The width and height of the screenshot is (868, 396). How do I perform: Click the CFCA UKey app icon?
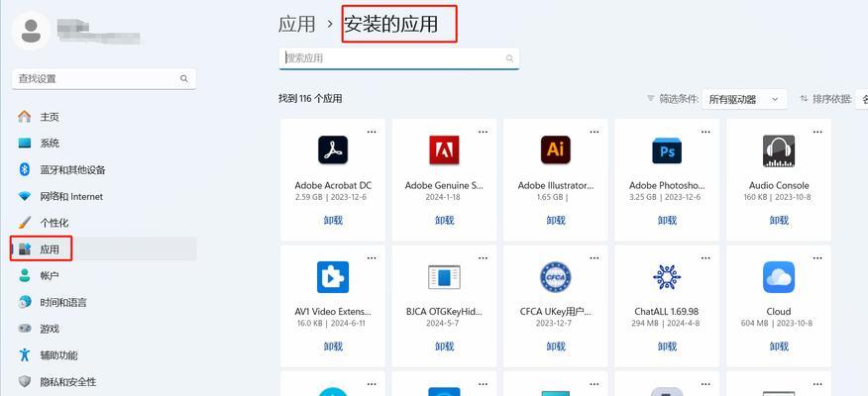[x=555, y=277]
